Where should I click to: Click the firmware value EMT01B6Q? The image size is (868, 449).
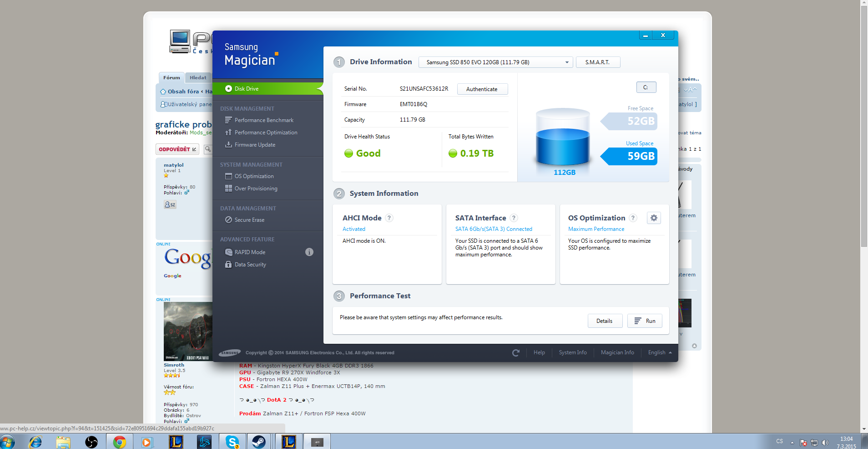point(414,104)
